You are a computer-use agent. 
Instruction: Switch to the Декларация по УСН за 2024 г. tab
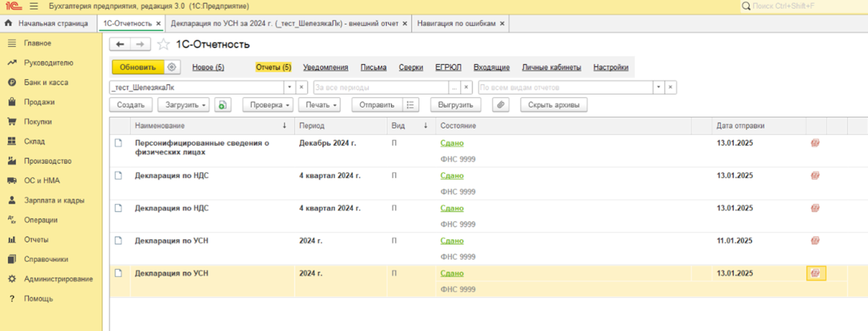click(x=284, y=24)
